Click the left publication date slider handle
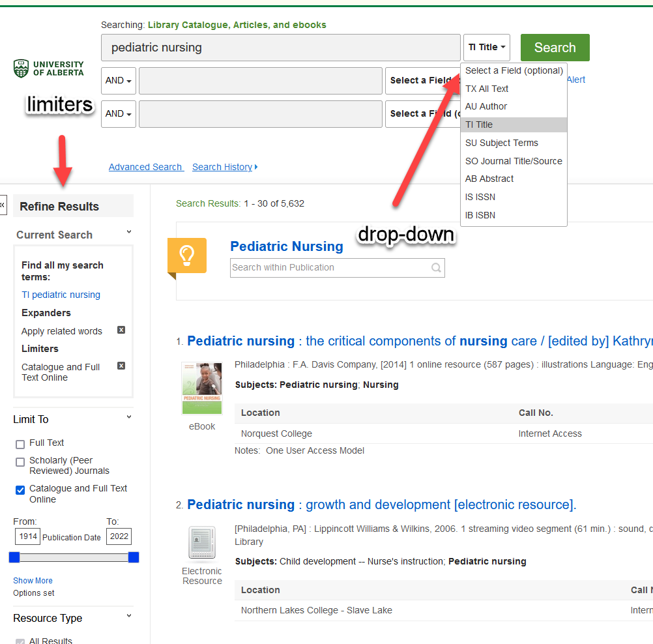 pos(14,557)
